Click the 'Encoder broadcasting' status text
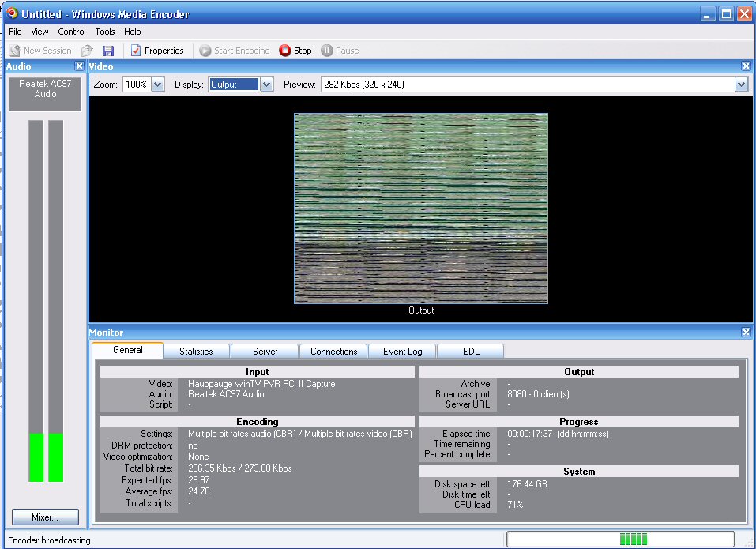Viewport: 756px width, 549px height. pyautogui.click(x=49, y=540)
